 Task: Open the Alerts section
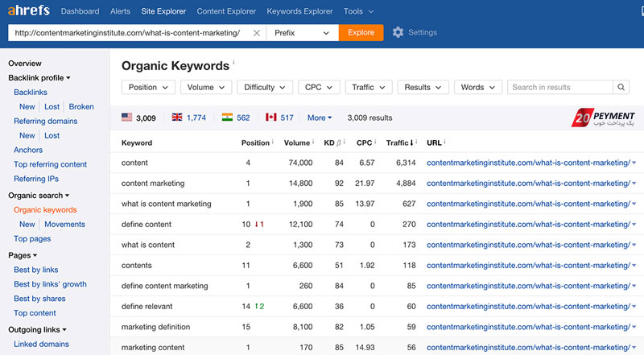point(120,11)
